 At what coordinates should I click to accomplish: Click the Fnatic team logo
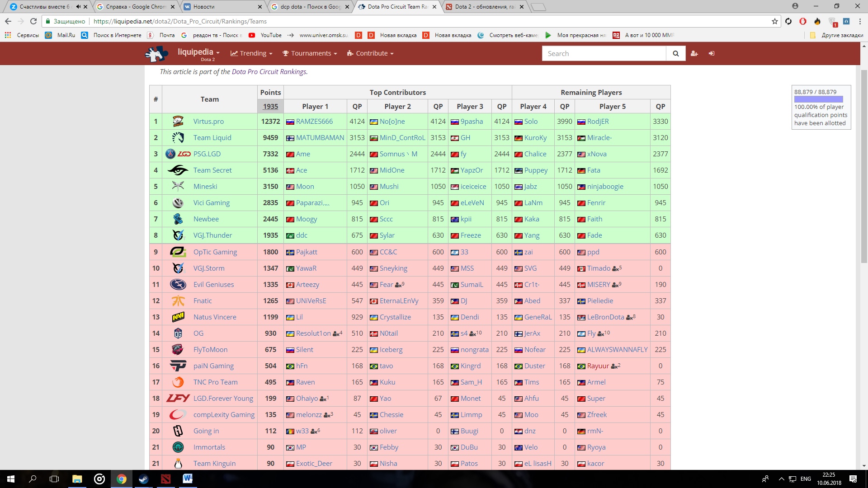[x=178, y=301]
